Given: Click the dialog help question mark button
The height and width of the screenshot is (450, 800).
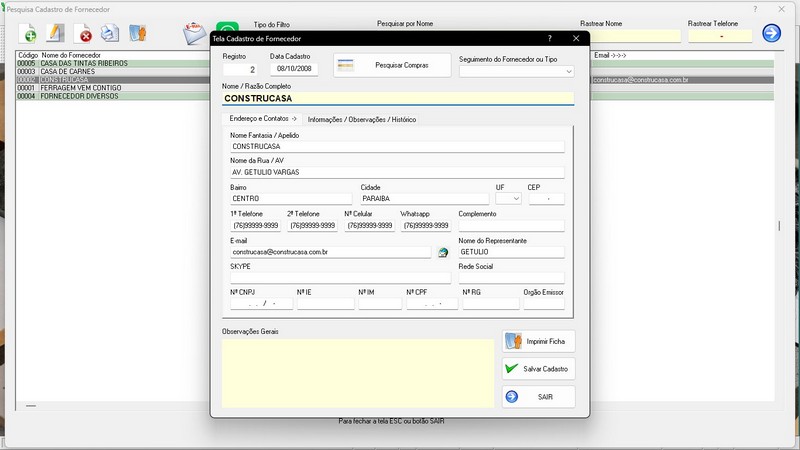Looking at the screenshot, I should point(549,38).
